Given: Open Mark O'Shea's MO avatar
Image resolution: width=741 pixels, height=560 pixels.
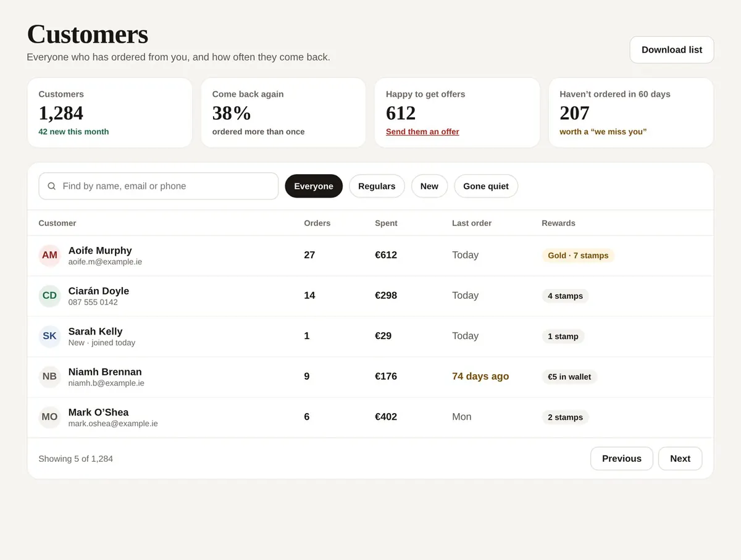Looking at the screenshot, I should pos(49,417).
